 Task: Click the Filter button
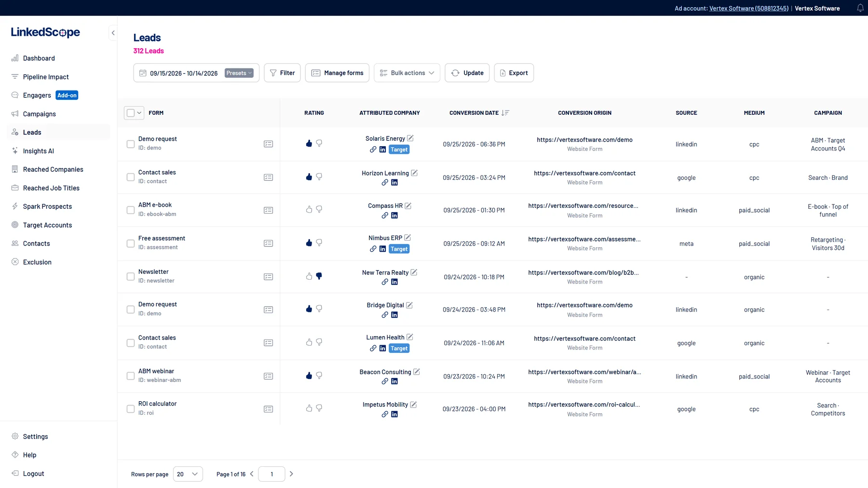pos(282,73)
